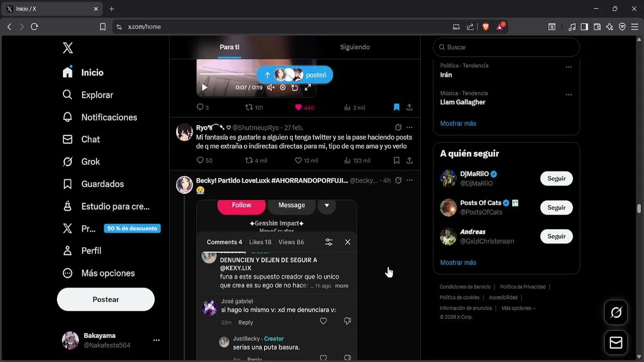The height and width of the screenshot is (362, 644).
Task: Open more options on Becky post
Action: click(410, 180)
